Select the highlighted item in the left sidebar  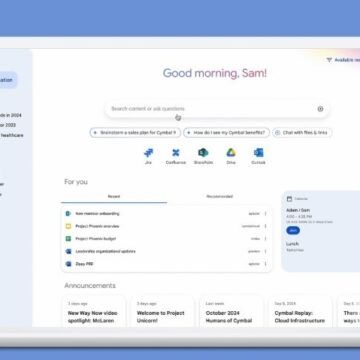pos(8,80)
